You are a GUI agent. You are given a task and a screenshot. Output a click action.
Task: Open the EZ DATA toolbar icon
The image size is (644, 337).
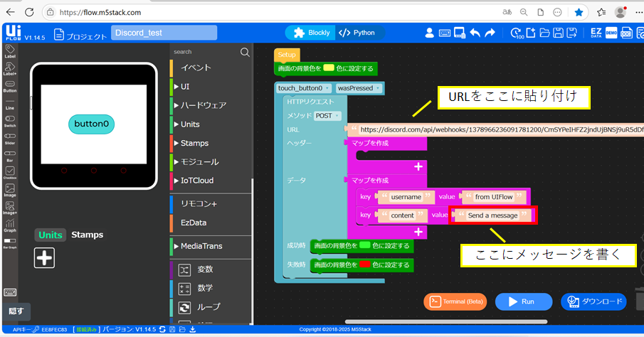point(596,33)
